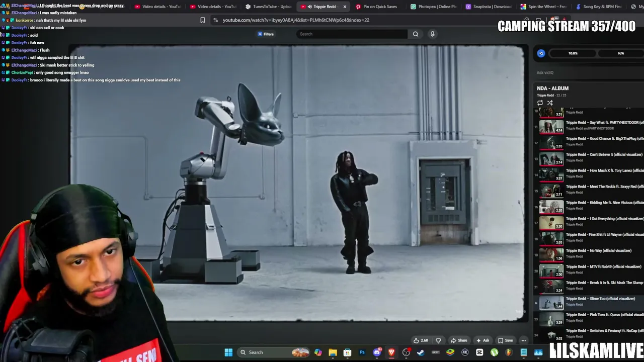
Task: Switch to Spin the Wheel tab
Action: [543, 7]
